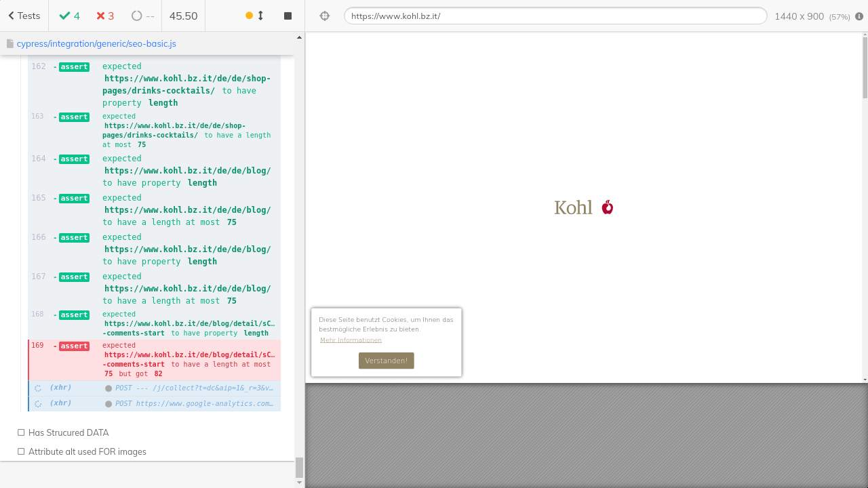Expand the 'Attribute alt used FOR images' test
The width and height of the screenshot is (868, 488).
click(87, 451)
